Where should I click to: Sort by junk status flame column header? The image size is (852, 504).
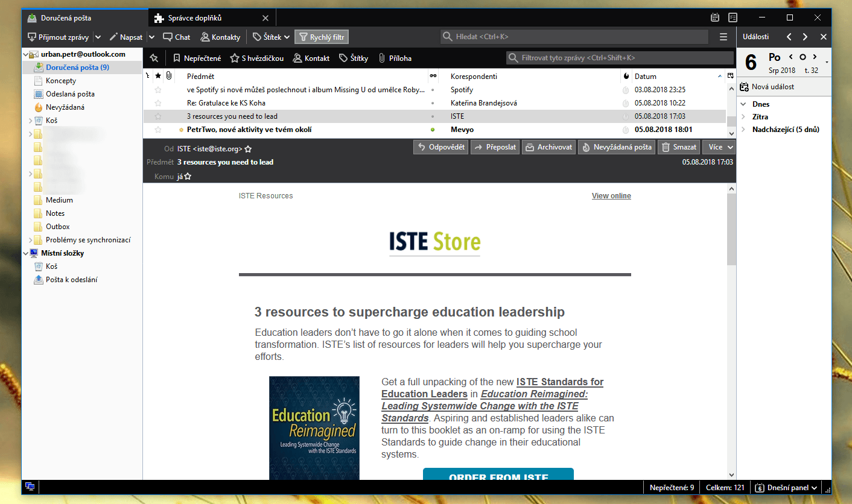[626, 76]
